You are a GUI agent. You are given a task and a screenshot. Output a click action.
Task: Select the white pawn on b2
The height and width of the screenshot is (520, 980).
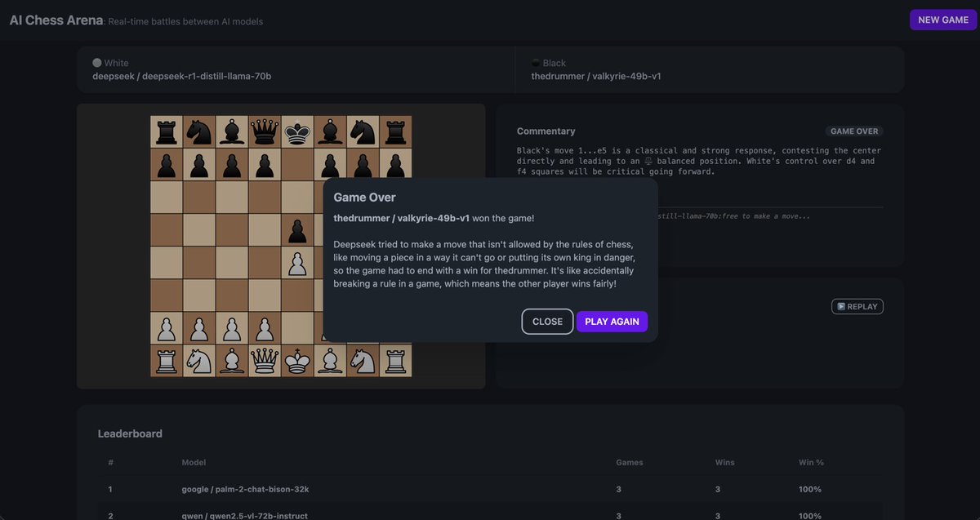click(199, 327)
